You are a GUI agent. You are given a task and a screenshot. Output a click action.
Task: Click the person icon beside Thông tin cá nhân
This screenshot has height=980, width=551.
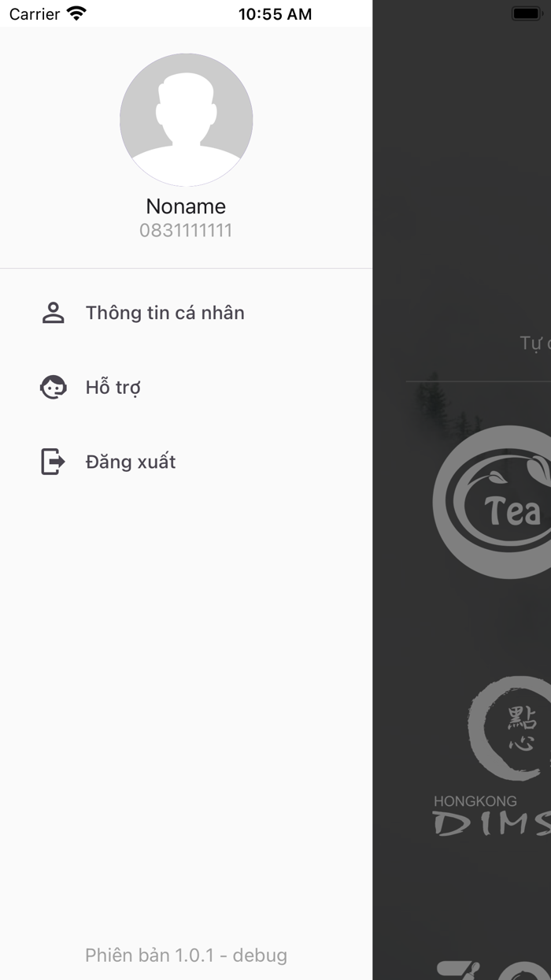point(53,313)
